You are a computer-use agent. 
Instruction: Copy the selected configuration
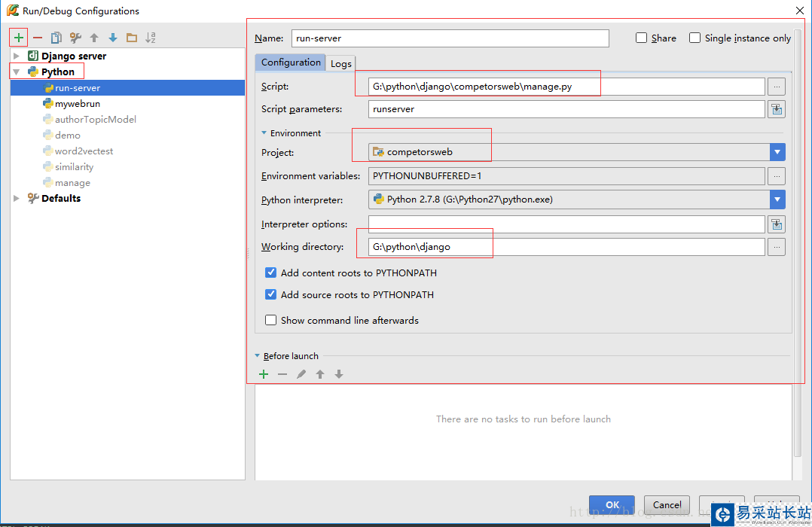[56, 38]
